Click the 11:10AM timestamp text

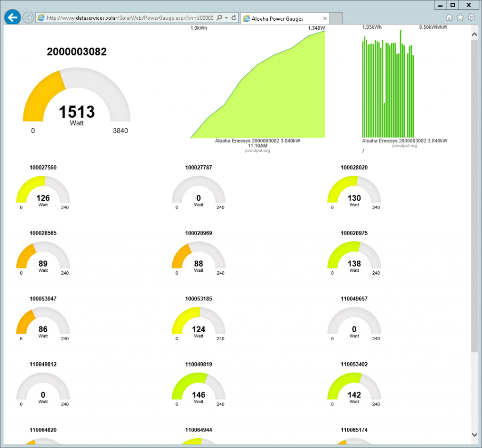[257, 146]
